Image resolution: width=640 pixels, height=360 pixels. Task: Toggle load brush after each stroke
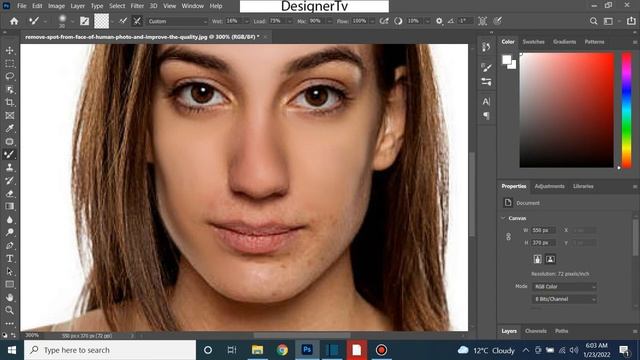[x=122, y=21]
